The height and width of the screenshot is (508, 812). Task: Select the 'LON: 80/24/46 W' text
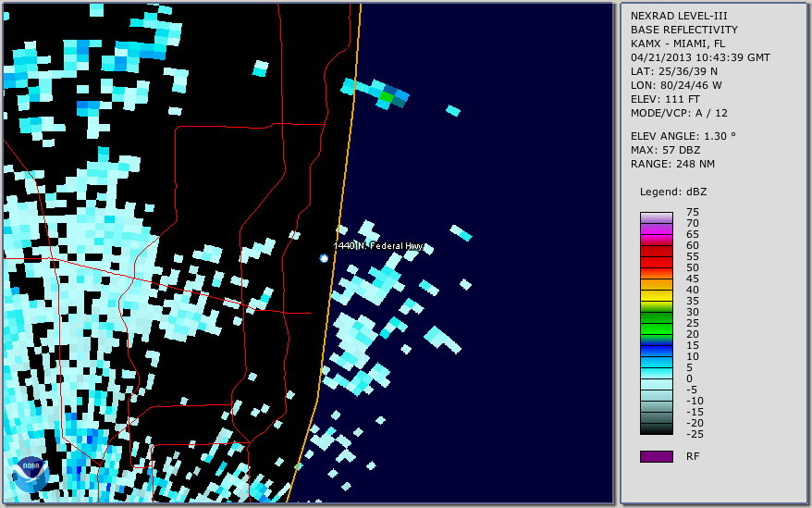tap(676, 85)
